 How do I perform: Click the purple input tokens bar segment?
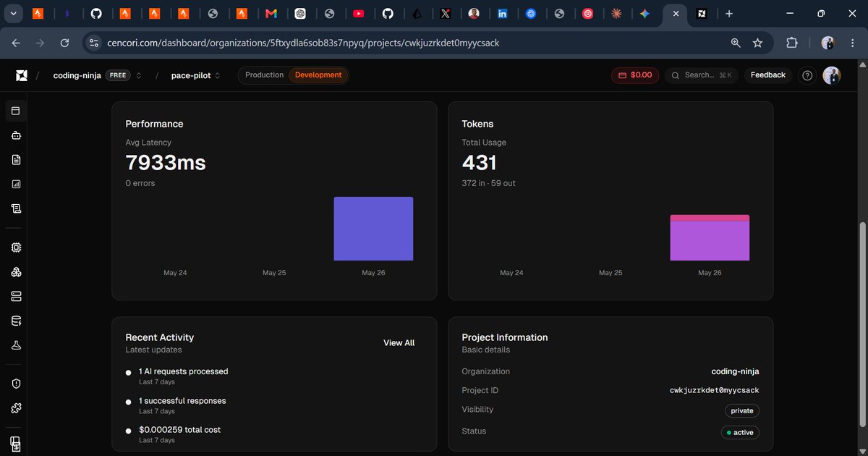click(x=710, y=241)
